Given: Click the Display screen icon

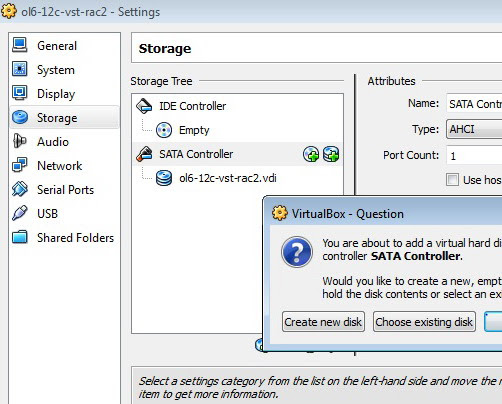Looking at the screenshot, I should click(x=20, y=93).
